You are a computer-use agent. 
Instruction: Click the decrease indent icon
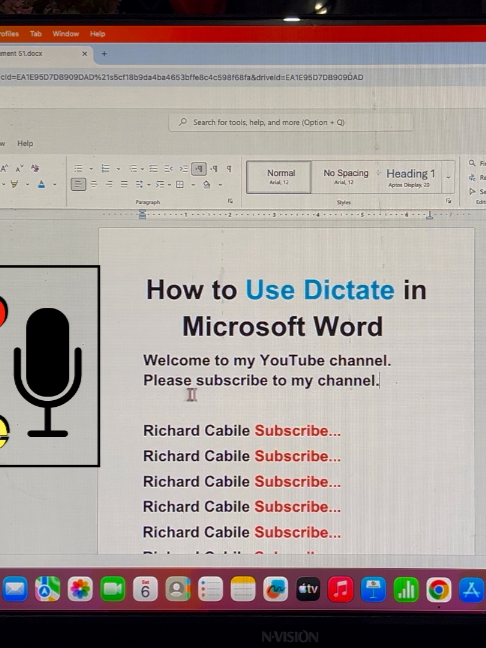pos(168,169)
